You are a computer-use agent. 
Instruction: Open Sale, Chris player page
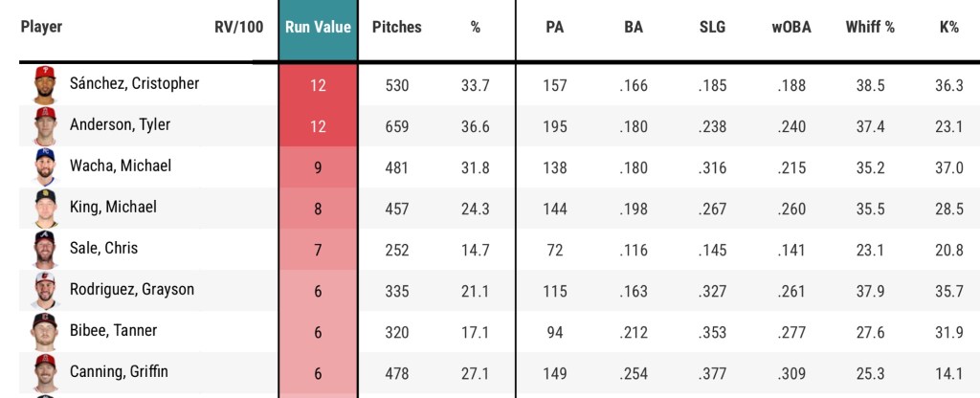click(103, 249)
